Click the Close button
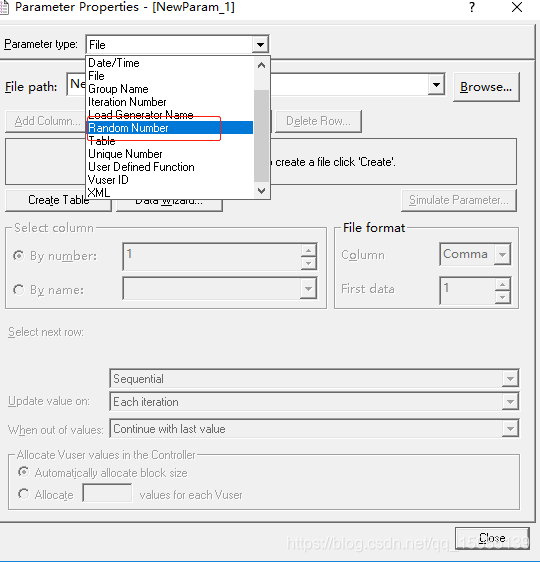540x562 pixels. coord(492,538)
